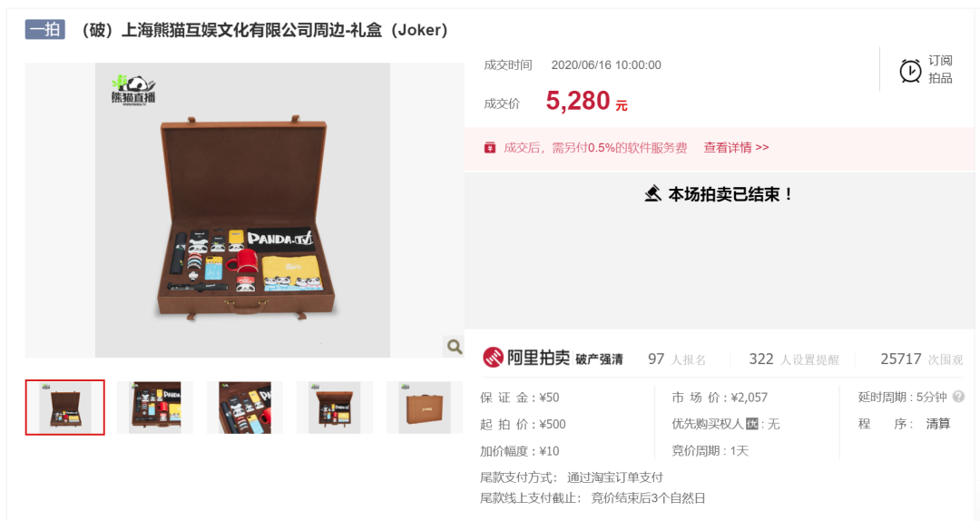Image resolution: width=980 pixels, height=521 pixels.
Task: Click the 熊猫直播 logo on main image
Action: click(x=133, y=90)
